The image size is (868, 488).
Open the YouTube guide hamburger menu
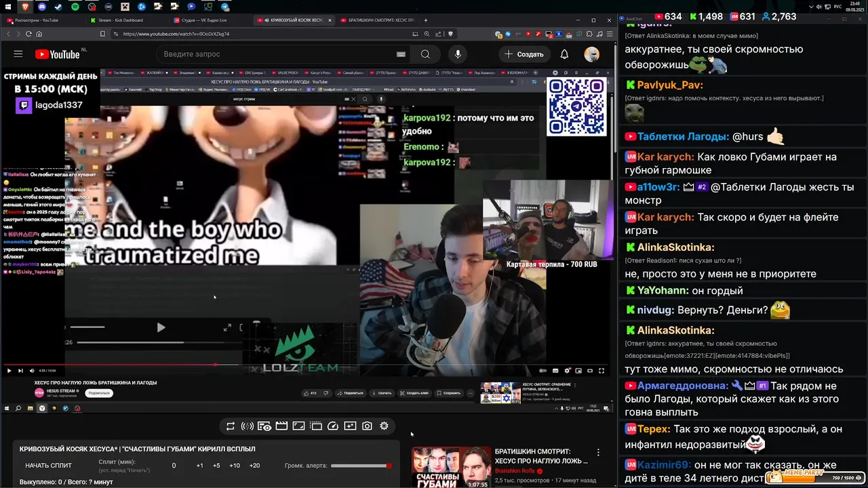18,54
